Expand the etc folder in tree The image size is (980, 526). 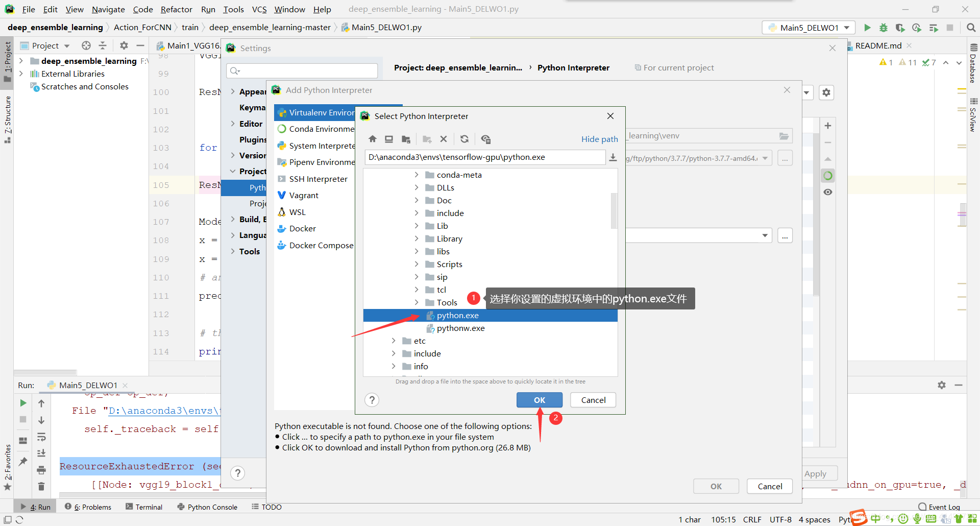tap(394, 341)
